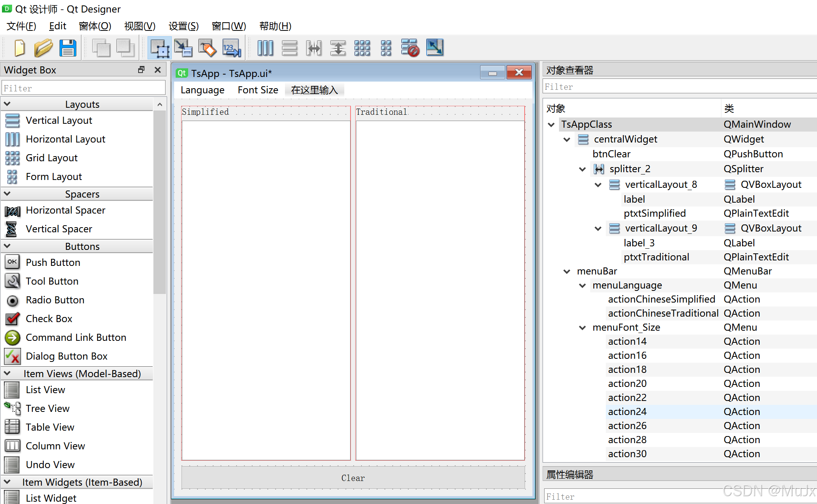Collapse the Layouts category in Widget Box
This screenshot has height=504, width=817.
7,104
